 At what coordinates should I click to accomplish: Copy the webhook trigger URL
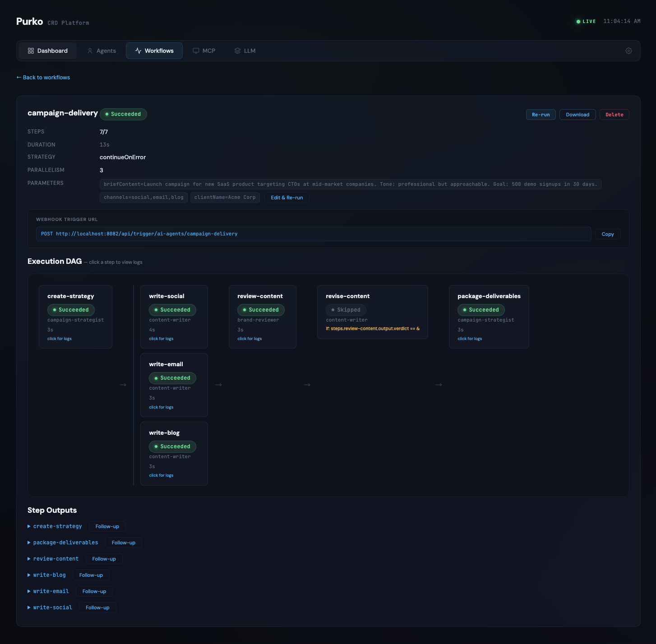[608, 234]
